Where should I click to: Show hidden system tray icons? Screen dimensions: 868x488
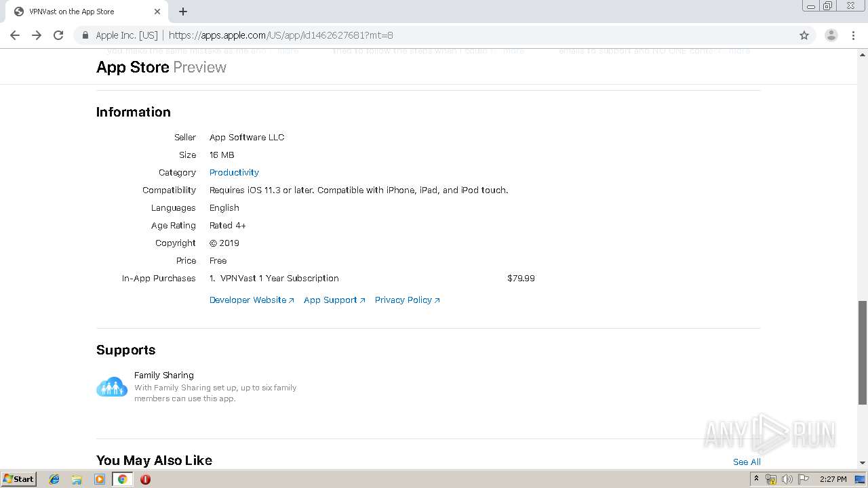point(756,479)
